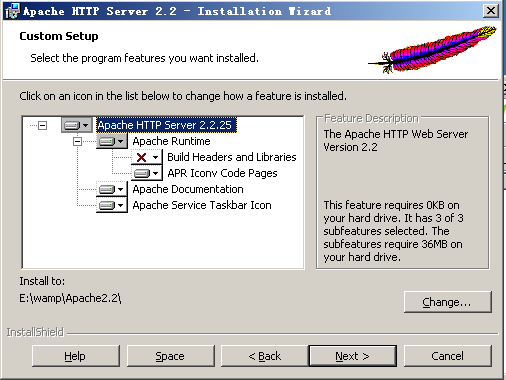Collapse the Apache Runtime tree node
This screenshot has width=506, height=380.
tap(77, 142)
